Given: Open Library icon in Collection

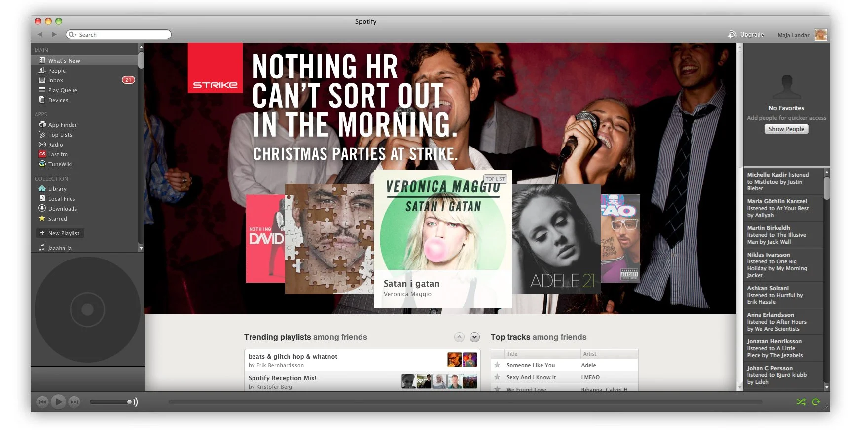Looking at the screenshot, I should 42,188.
